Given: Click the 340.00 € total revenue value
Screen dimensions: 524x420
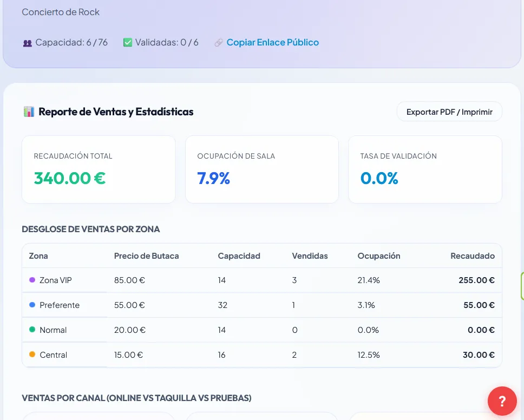Looking at the screenshot, I should (x=70, y=178).
